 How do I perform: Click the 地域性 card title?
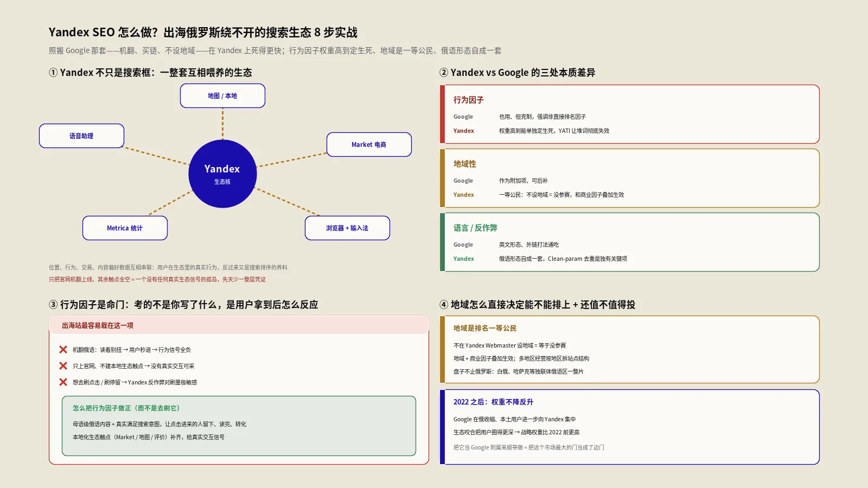[465, 164]
